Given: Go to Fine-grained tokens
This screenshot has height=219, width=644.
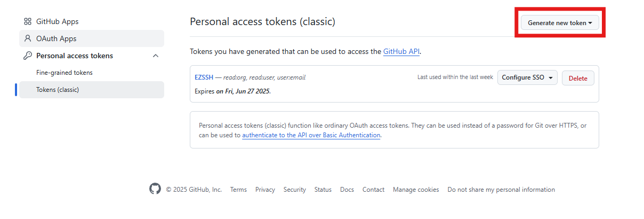Looking at the screenshot, I should tap(65, 73).
